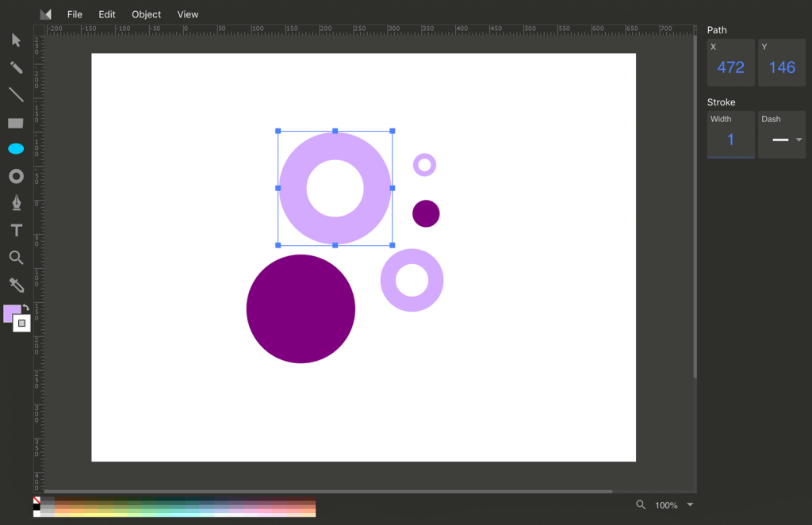
Task: Pick the Rectangle tool
Action: click(x=16, y=122)
